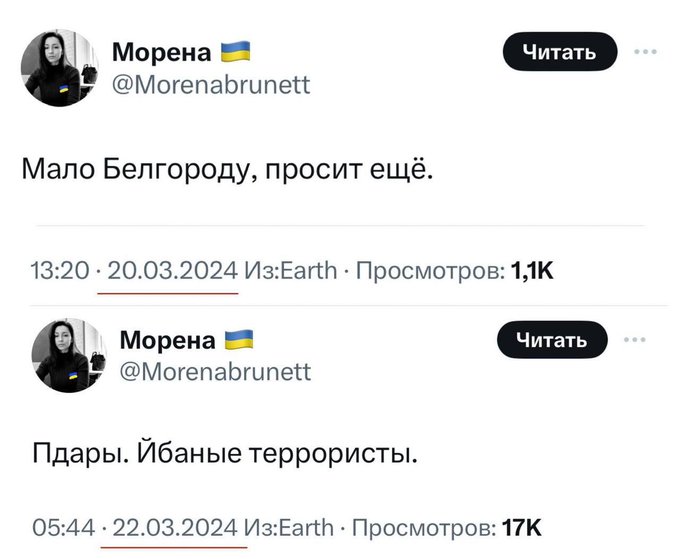
Task: Click the Ukraine flag emoji in the bottom tweet's name
Action: click(241, 341)
